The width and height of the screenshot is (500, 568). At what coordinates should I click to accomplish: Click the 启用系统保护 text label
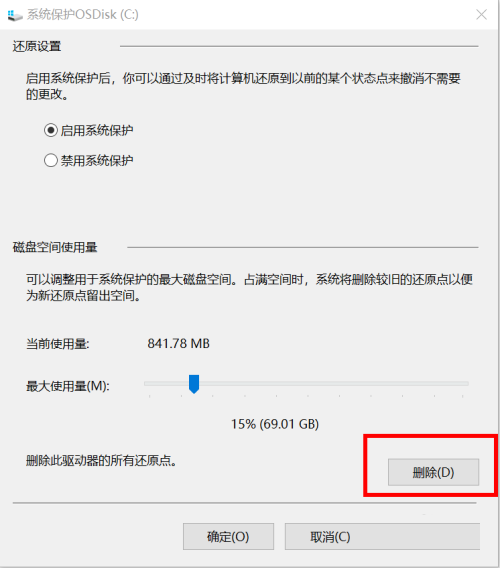coord(97,130)
